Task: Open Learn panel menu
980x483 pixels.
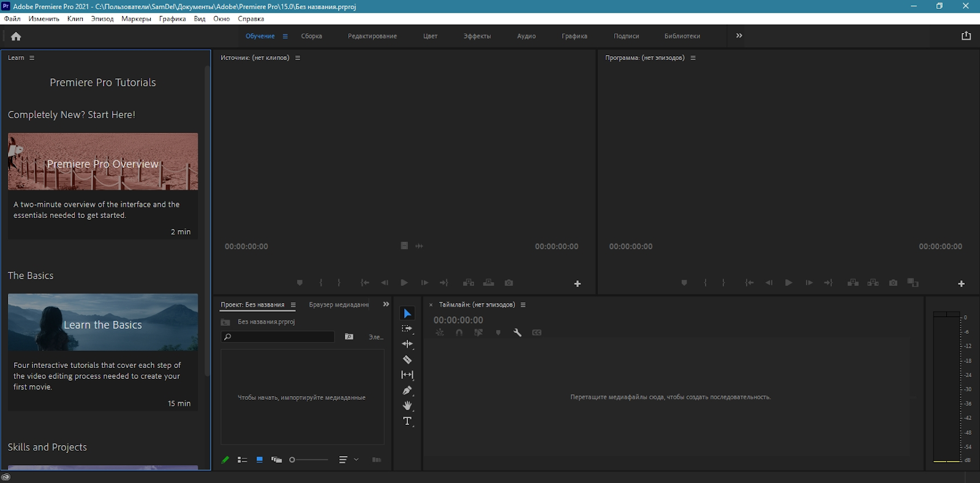Action: pos(32,58)
